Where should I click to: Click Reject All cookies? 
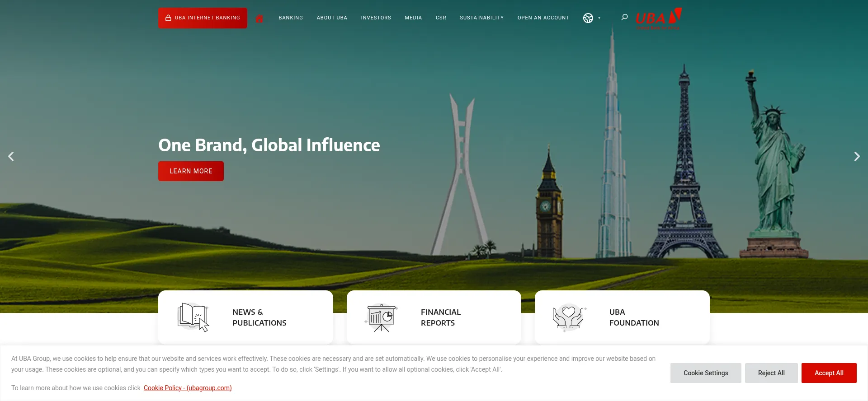(x=771, y=373)
